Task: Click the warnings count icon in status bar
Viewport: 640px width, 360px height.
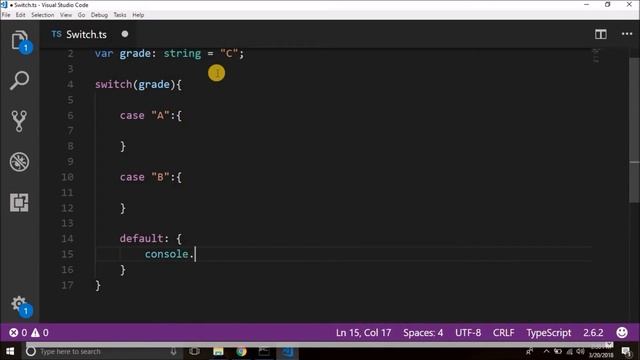Action: 36,333
